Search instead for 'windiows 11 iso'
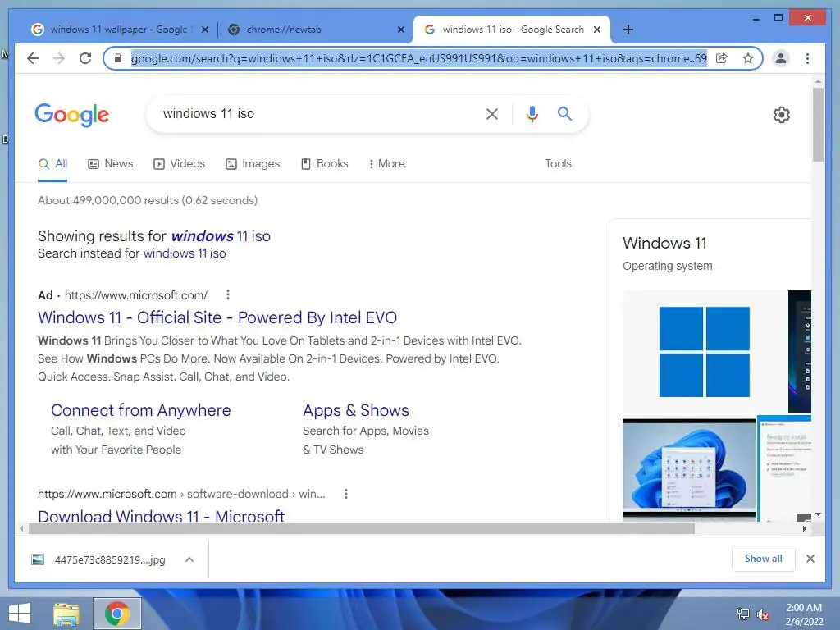Screen dimensions: 840x630 click(185, 253)
